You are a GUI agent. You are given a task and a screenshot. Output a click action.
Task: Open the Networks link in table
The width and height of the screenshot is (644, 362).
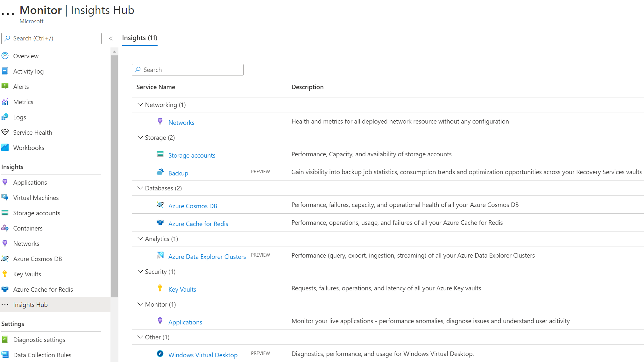(181, 123)
